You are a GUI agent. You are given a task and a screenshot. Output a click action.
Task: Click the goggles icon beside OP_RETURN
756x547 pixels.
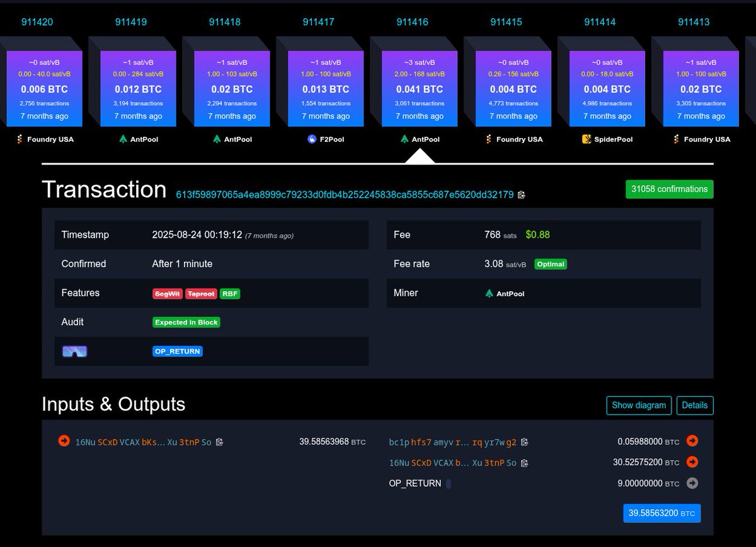(x=74, y=351)
